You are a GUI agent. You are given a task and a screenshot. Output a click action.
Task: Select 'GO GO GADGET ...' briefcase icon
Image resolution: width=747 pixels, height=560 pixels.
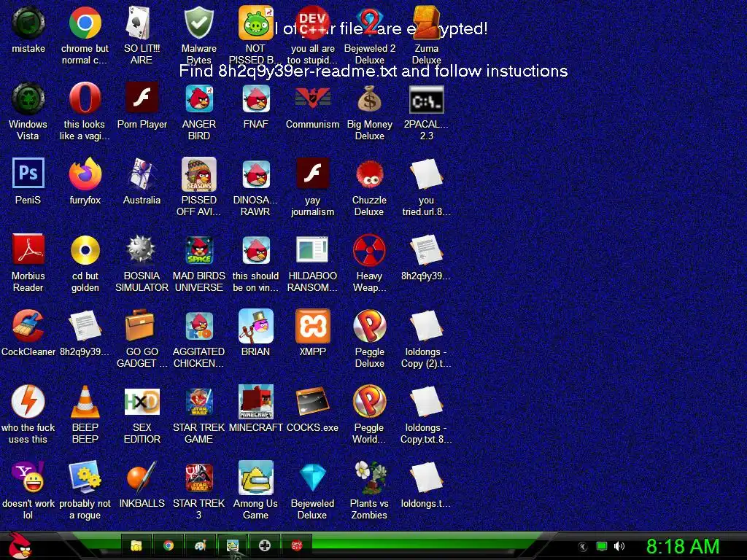pos(142,326)
